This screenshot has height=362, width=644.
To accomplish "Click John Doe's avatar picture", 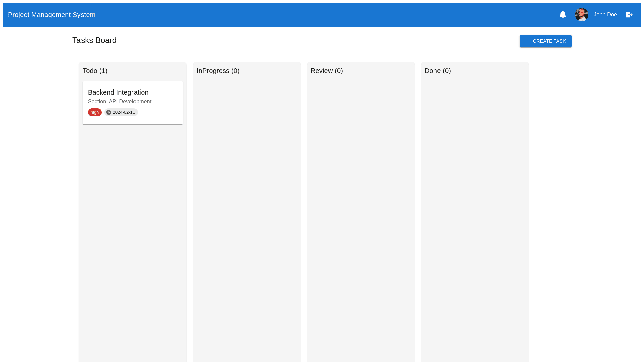I will tap(581, 15).
